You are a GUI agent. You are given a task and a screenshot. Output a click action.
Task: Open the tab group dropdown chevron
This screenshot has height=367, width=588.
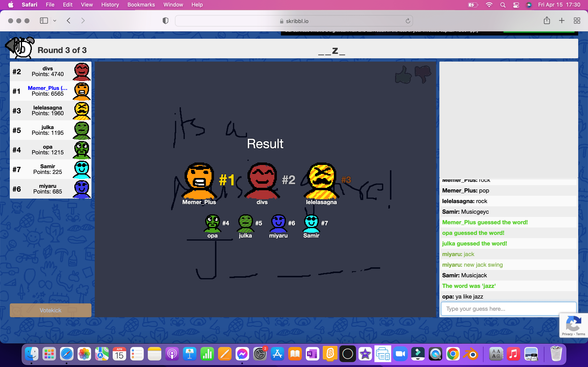[x=55, y=21]
